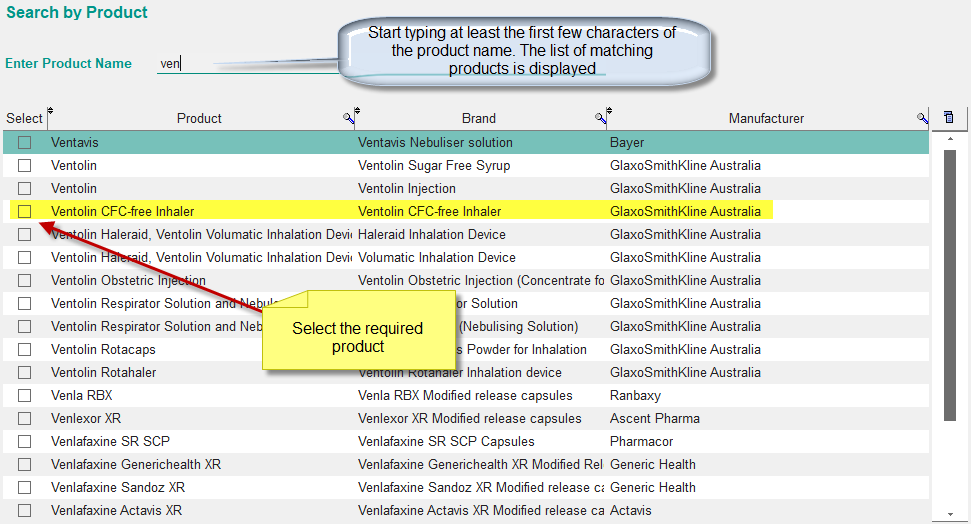The image size is (971, 524).
Task: Click the Ascent Pharma manufacturer cell
Action: click(655, 418)
